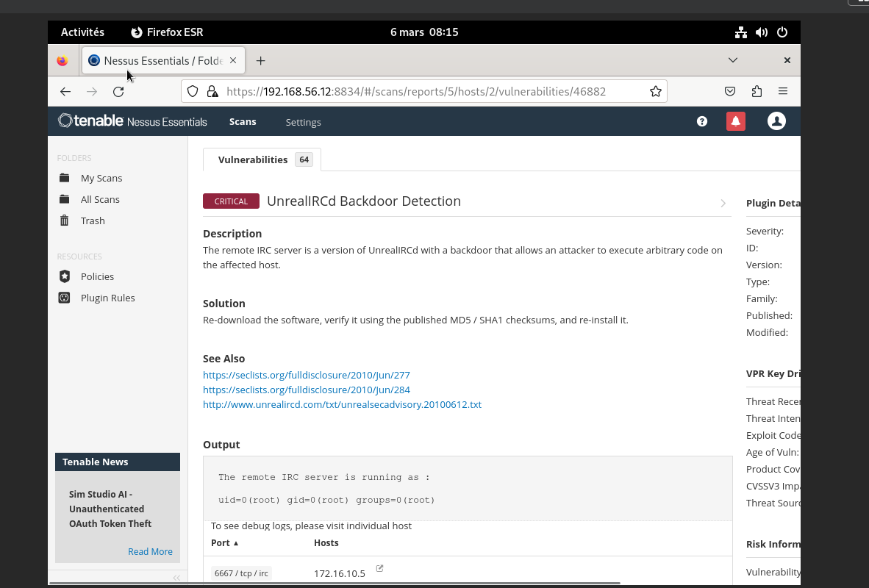Click host address 172.16.10.5
The image size is (869, 588).
click(x=339, y=573)
